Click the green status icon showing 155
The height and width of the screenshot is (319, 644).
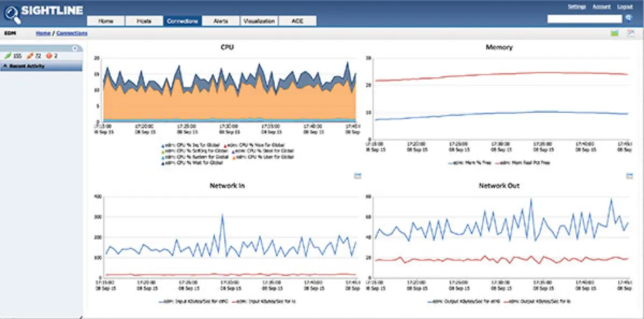8,55
